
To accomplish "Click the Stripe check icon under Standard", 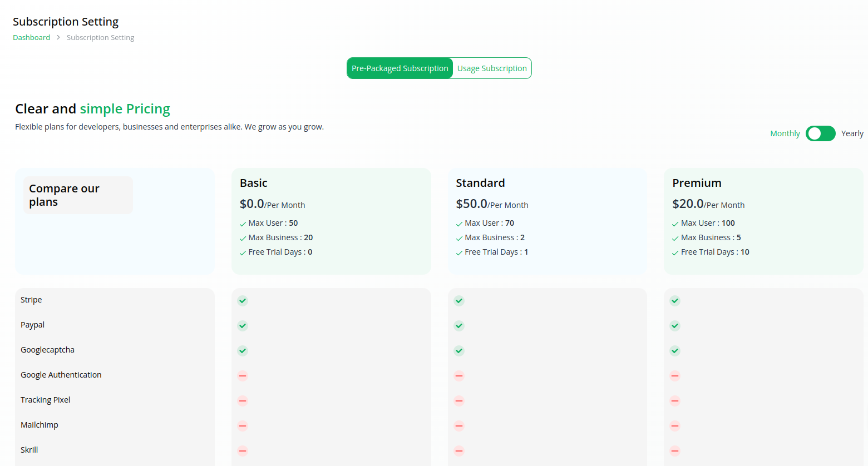I will tap(459, 301).
